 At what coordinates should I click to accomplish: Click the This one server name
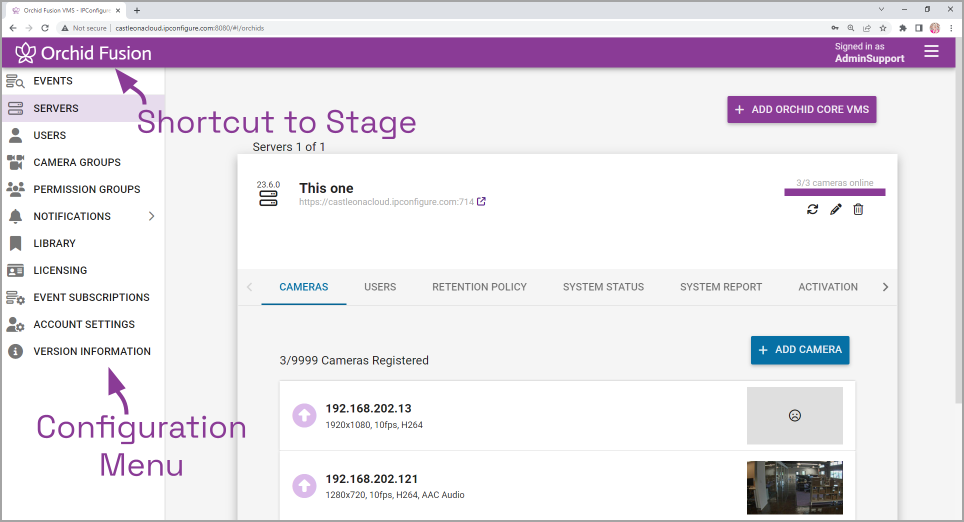pyautogui.click(x=326, y=188)
